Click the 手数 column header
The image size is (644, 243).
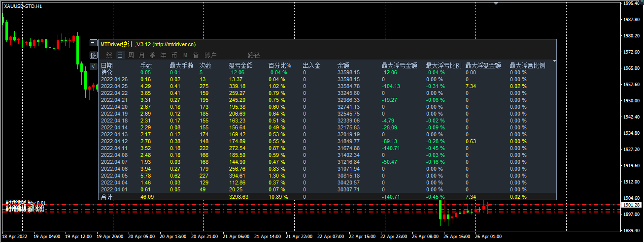[146, 65]
